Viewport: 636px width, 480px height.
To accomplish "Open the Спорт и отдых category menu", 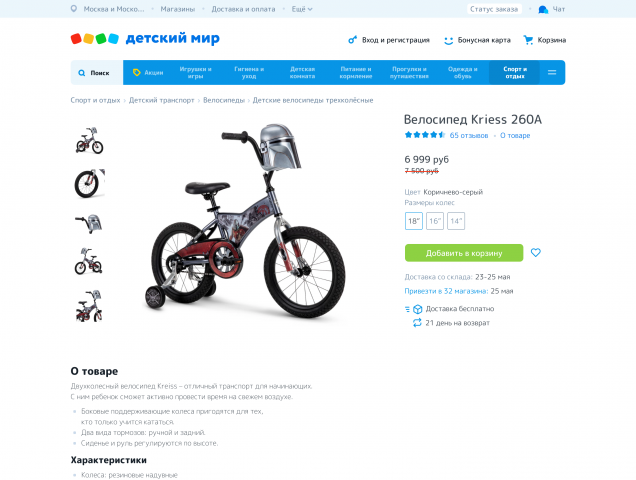I will [x=515, y=73].
